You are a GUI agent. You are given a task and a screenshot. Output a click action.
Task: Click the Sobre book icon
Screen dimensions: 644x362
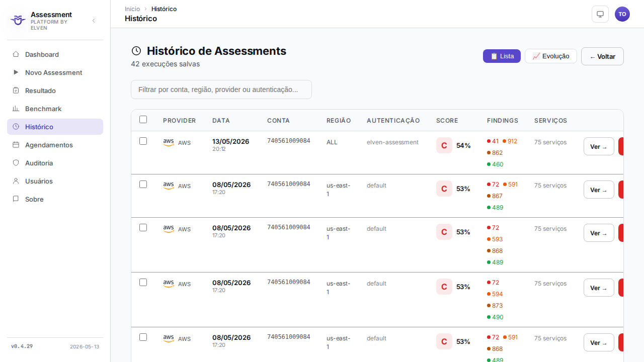coord(16,199)
